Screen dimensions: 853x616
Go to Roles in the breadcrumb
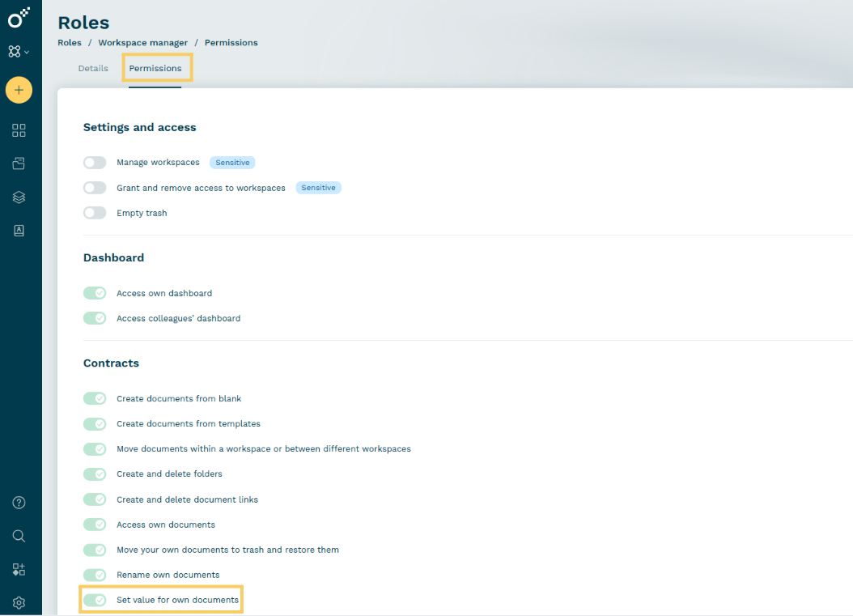(x=70, y=42)
